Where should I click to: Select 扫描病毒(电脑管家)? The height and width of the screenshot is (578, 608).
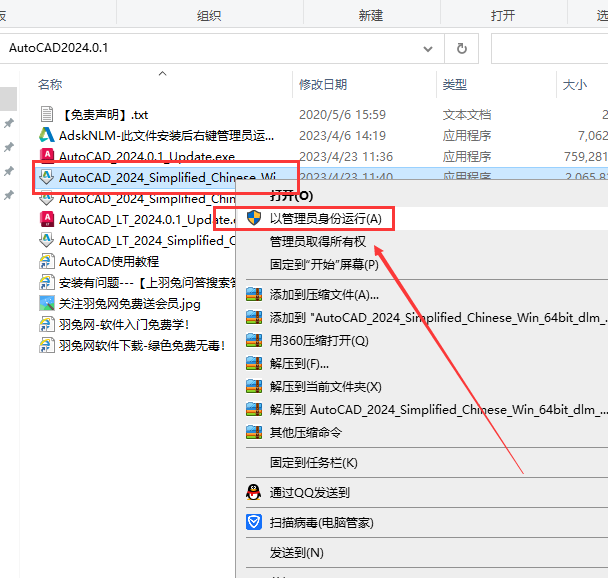[321, 523]
